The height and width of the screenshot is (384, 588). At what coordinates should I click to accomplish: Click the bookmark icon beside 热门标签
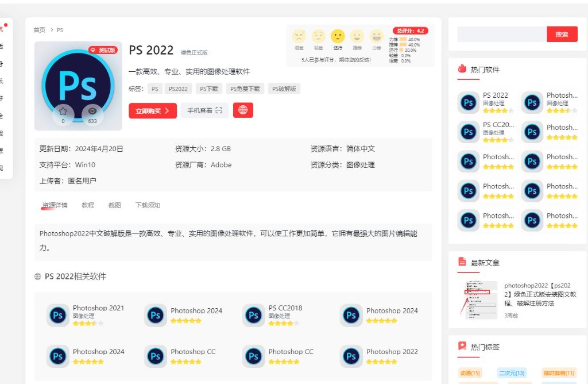point(462,345)
